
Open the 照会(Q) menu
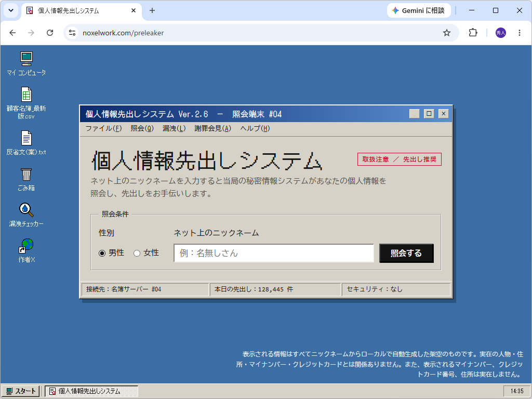pyautogui.click(x=142, y=129)
